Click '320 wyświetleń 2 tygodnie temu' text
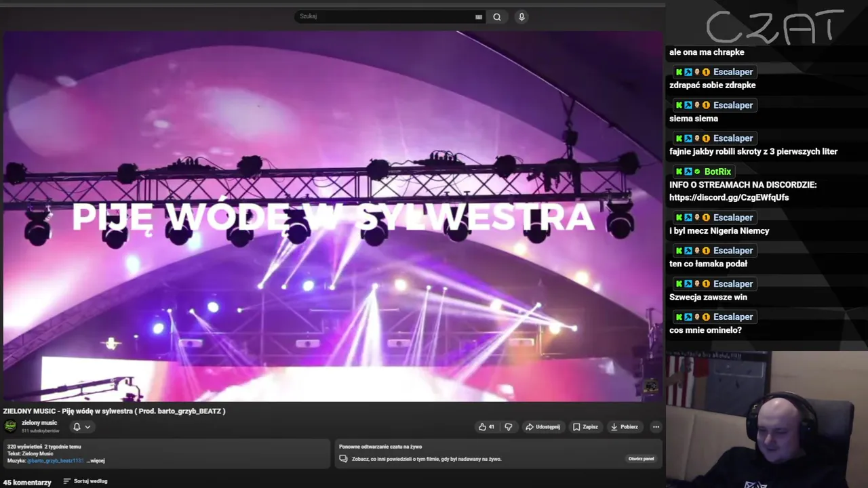The image size is (868, 488). coord(44,447)
